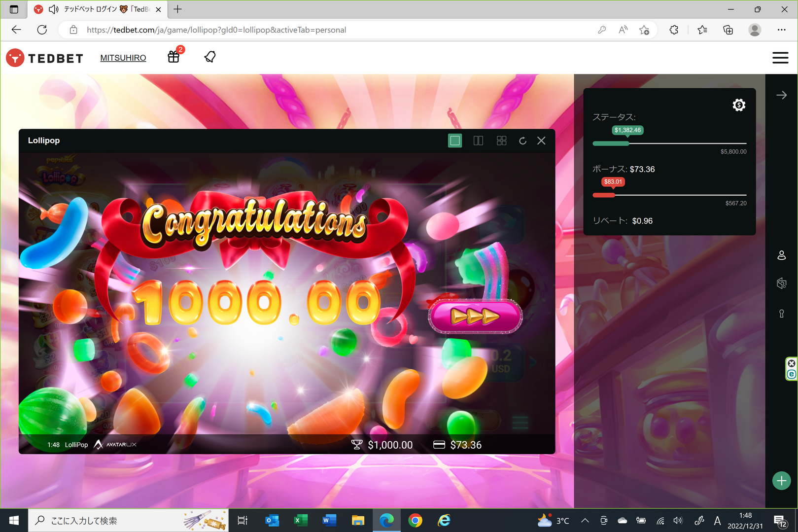Open the network status tray icon

(660, 521)
